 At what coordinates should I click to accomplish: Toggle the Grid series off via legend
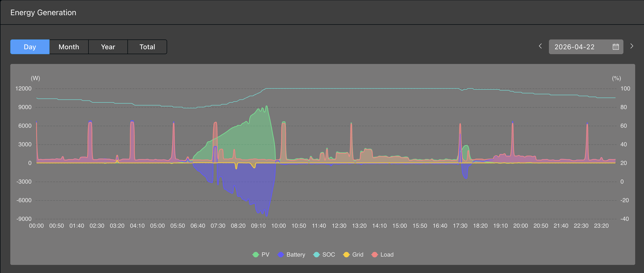click(x=358, y=255)
